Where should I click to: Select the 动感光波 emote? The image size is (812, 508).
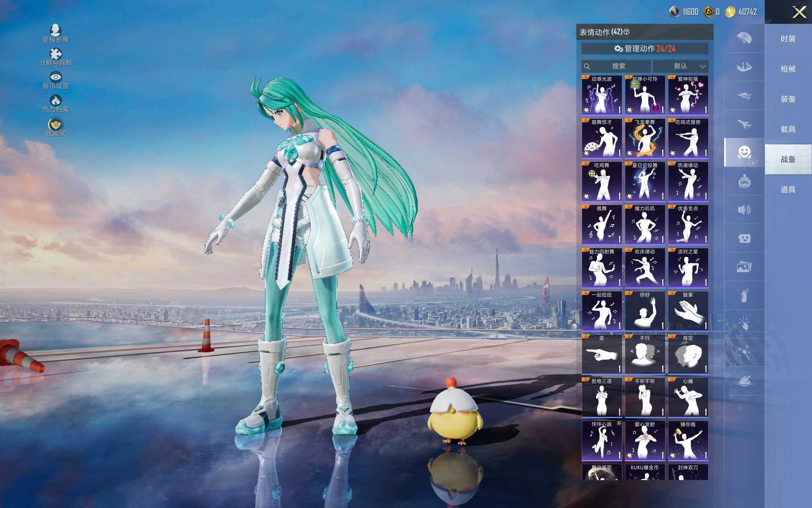(x=602, y=95)
